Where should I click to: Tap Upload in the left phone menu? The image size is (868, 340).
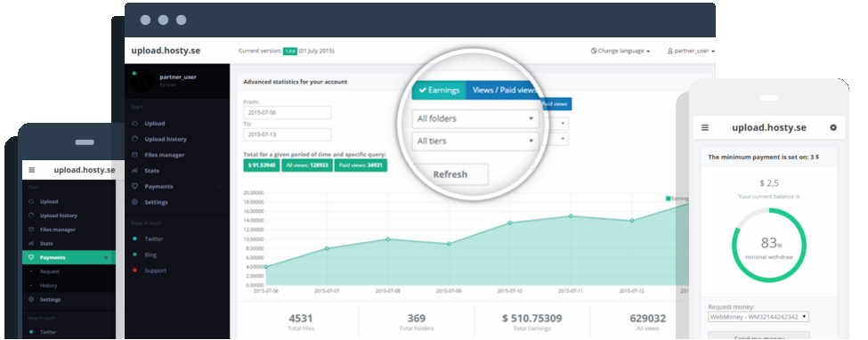(49, 201)
